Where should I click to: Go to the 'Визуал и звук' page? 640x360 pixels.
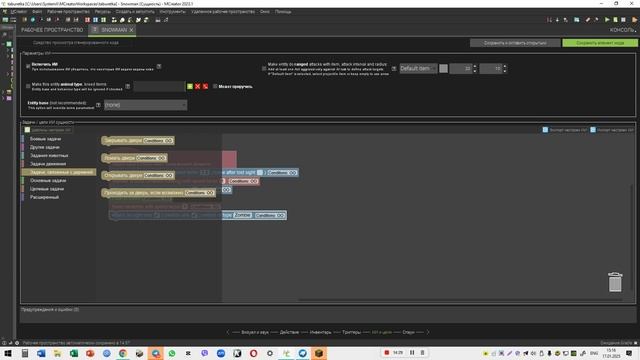click(x=255, y=332)
